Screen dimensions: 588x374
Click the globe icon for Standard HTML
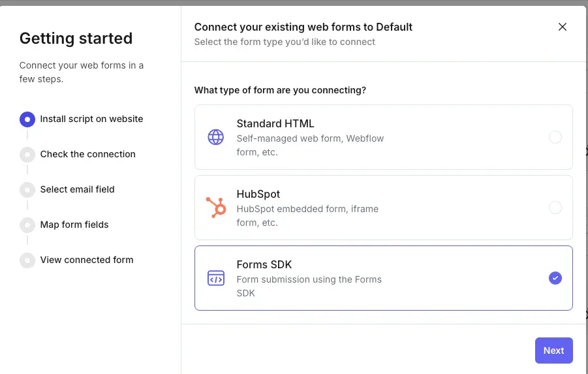click(215, 137)
